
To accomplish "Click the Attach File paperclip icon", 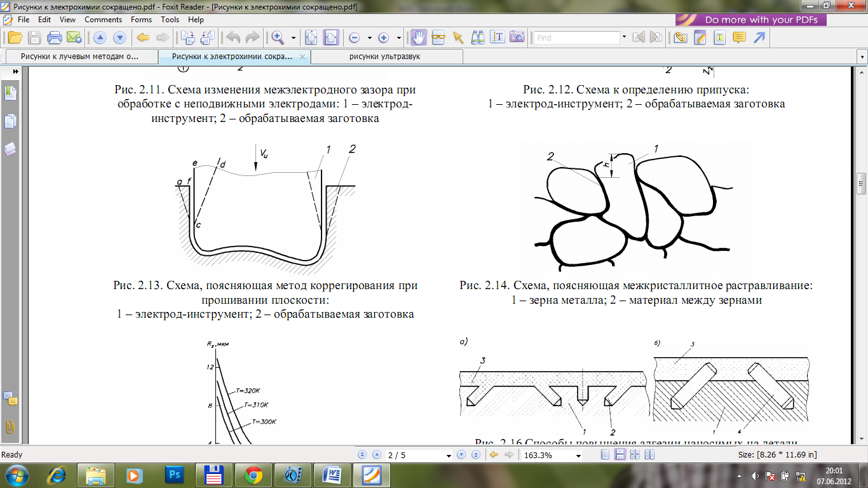I will click(681, 37).
